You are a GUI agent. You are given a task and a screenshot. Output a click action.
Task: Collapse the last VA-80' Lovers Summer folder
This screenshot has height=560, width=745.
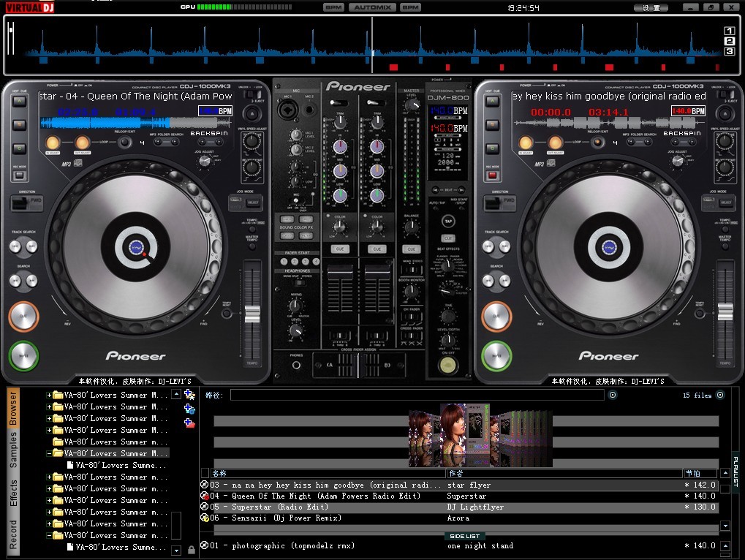[49, 535]
